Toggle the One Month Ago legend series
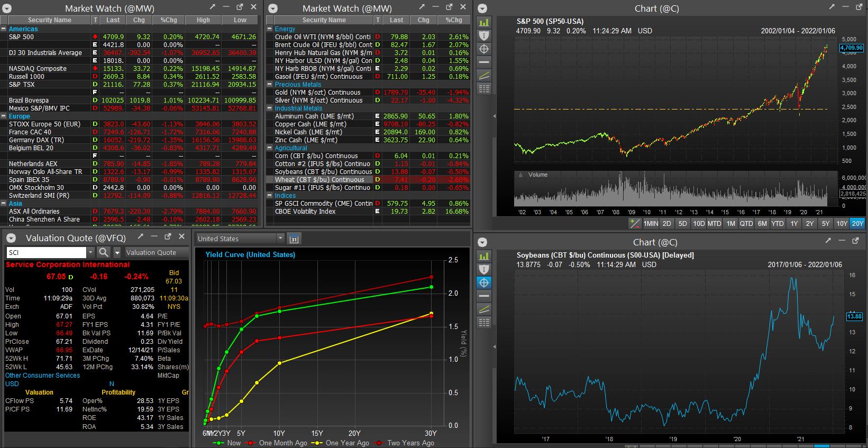 pos(276,443)
